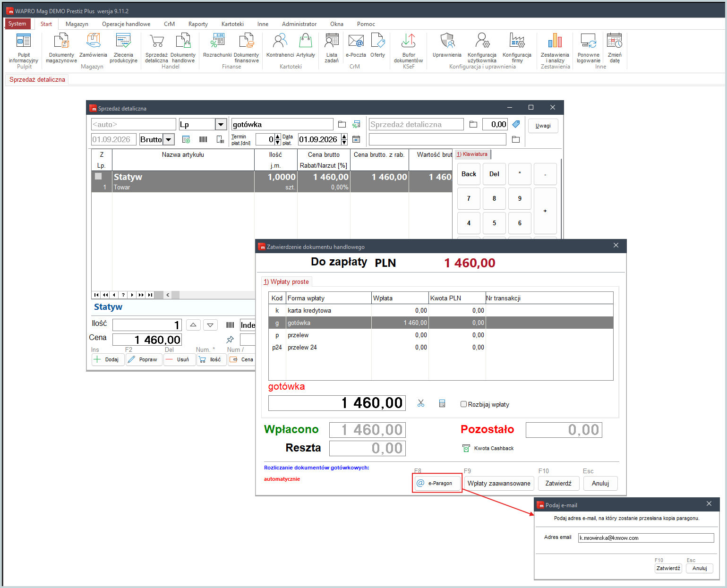Open the Administrator ribbon tab
The image size is (727, 588).
tap(299, 24)
